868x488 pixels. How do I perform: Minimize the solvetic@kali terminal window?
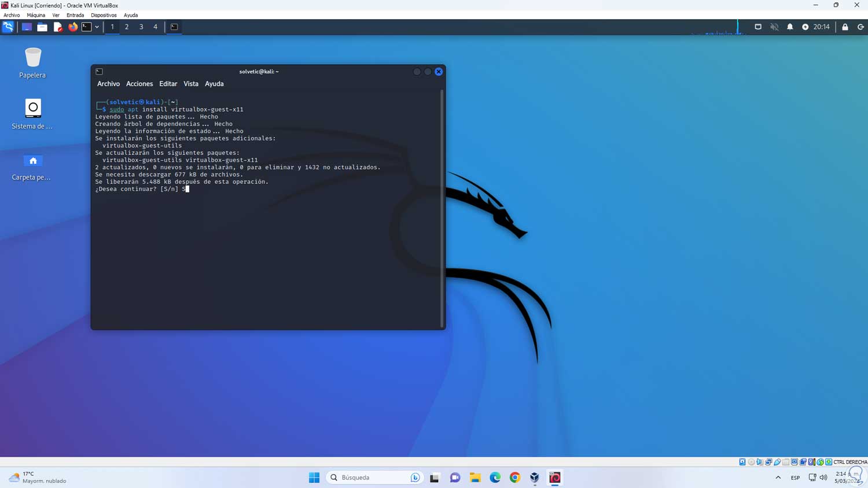pos(417,72)
